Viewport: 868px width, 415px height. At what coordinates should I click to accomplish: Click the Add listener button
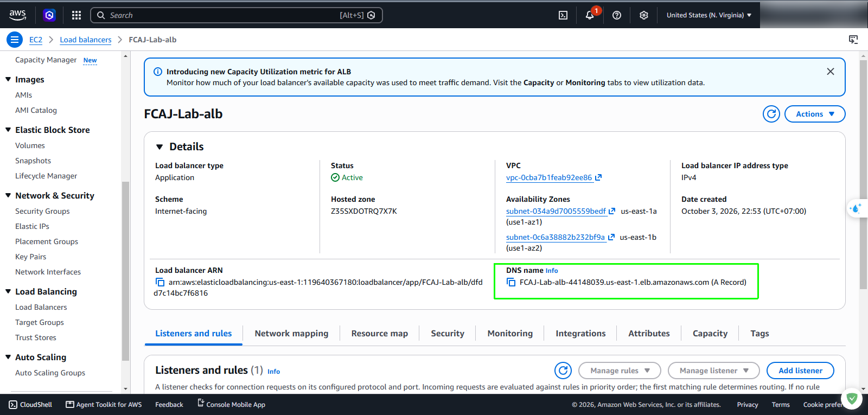(800, 371)
